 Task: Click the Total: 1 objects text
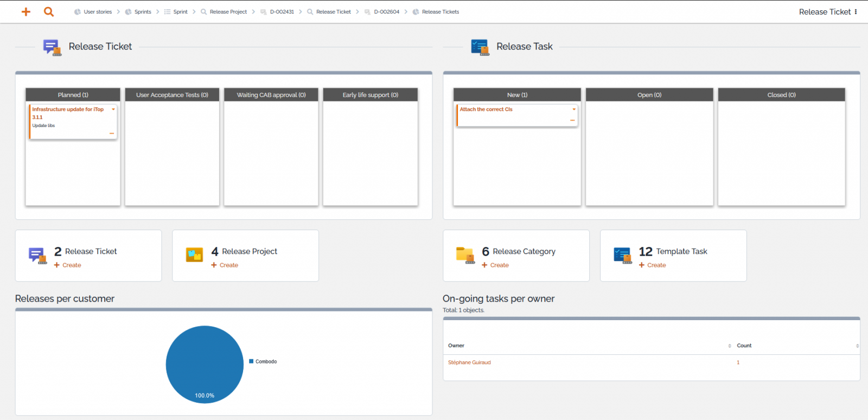tap(463, 310)
